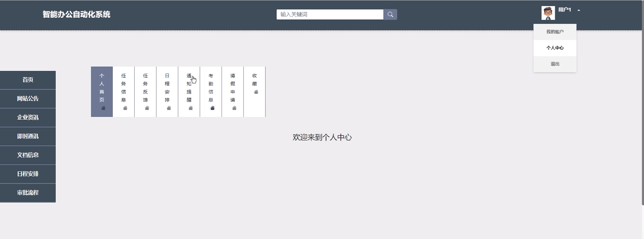The image size is (644, 239).
Task: Navigate to 审批流程 in sidebar
Action: coord(28,193)
